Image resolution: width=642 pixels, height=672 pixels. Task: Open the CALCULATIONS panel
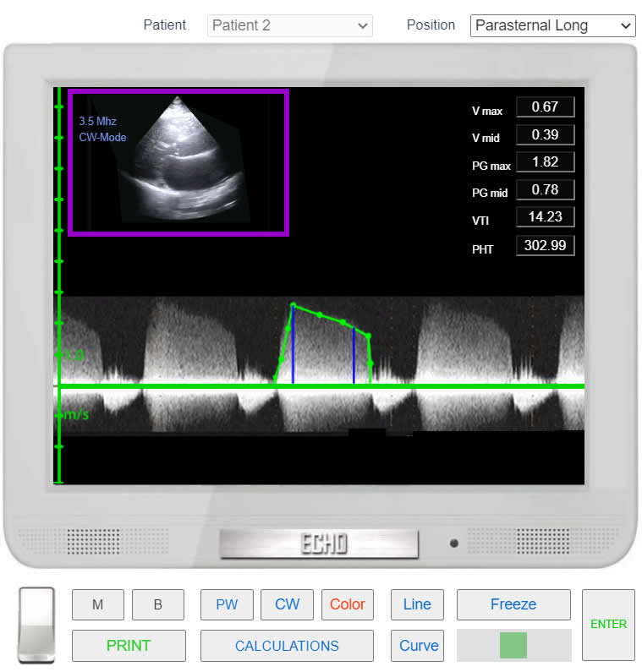tap(287, 646)
